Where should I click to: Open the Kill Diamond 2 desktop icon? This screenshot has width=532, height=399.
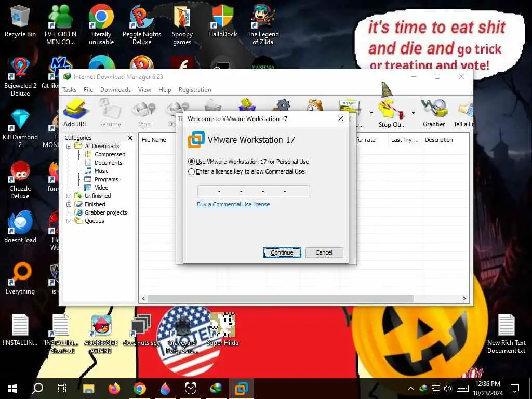point(20,128)
